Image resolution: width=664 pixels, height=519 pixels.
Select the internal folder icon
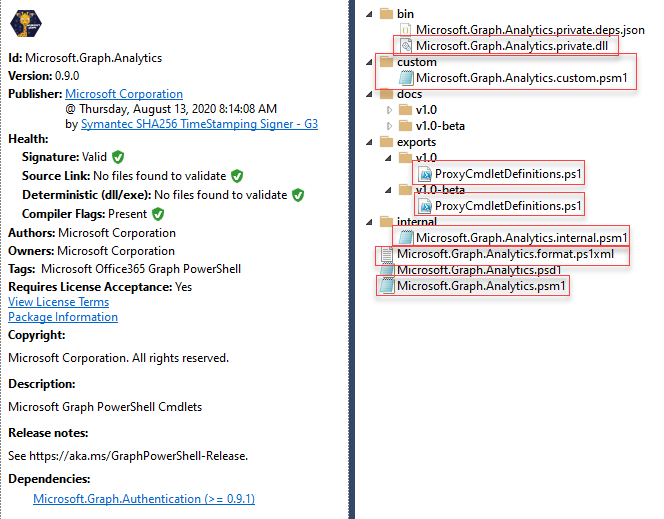coord(386,221)
